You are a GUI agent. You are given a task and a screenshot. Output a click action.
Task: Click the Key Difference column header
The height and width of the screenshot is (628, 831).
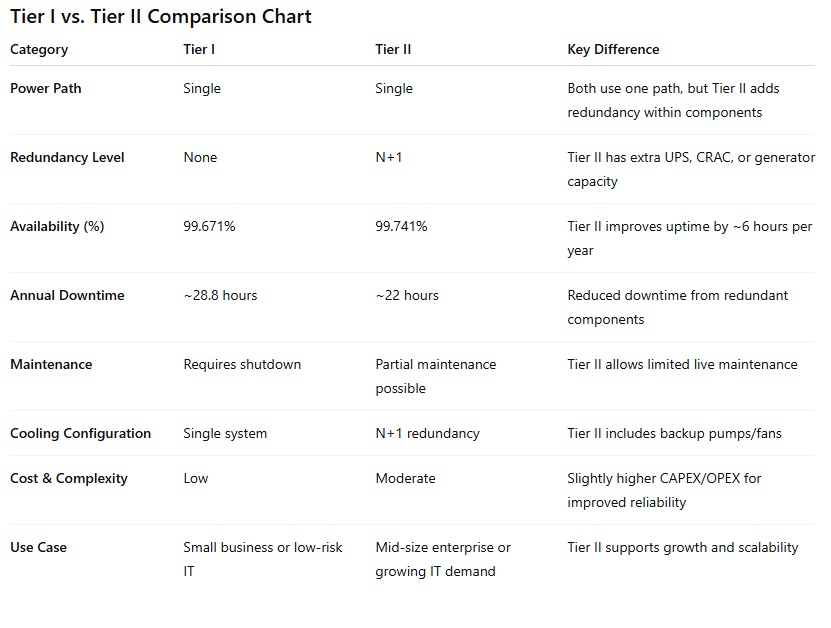(613, 49)
